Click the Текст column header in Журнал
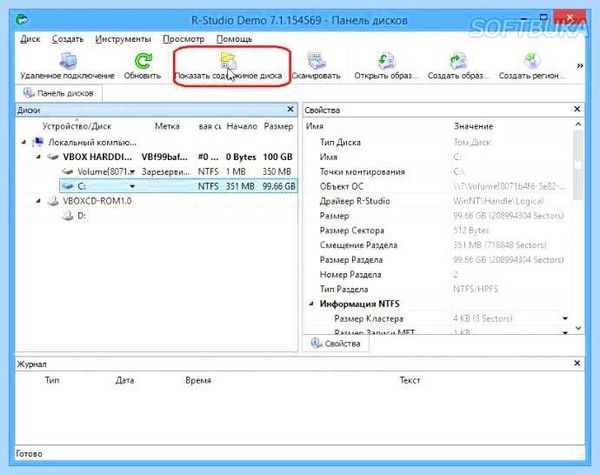 409,380
